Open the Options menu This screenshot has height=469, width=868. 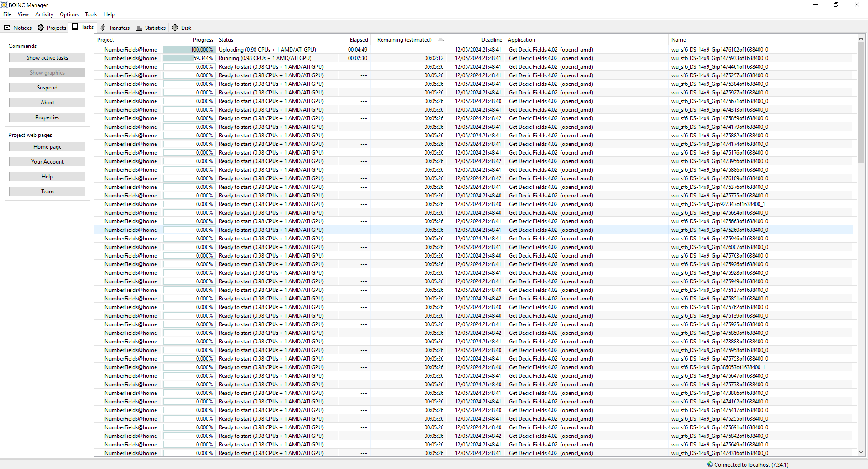point(69,14)
